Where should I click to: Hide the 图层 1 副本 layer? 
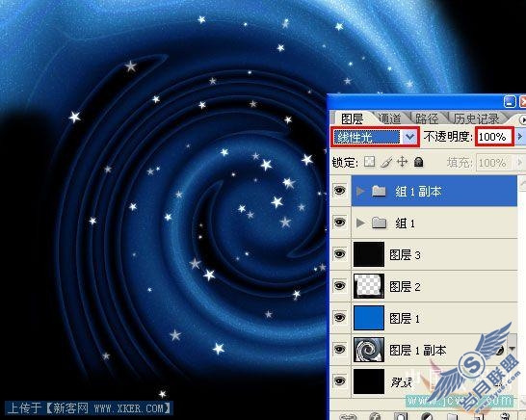(x=339, y=350)
